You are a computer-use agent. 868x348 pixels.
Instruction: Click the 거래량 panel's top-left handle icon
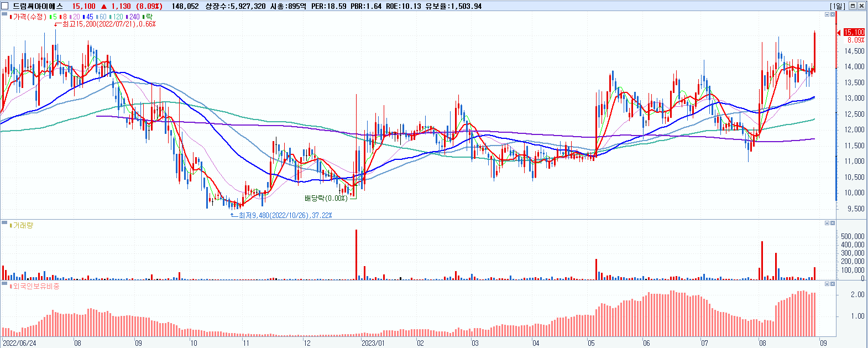pos(4,224)
